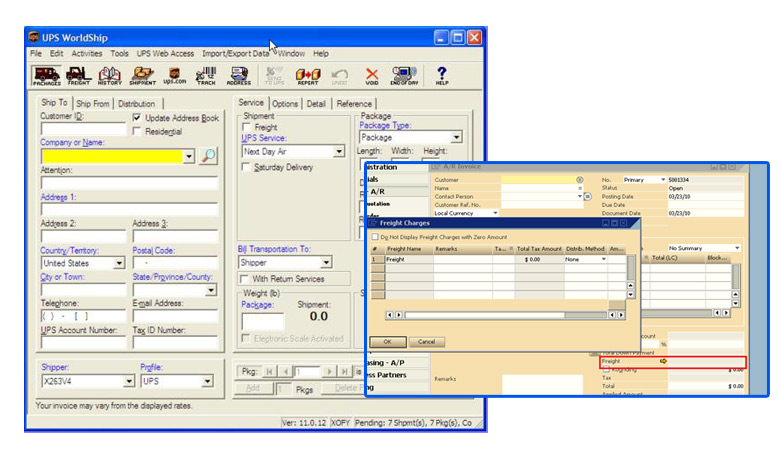
Task: Open Bill Transportation To dropdown
Action: [326, 263]
